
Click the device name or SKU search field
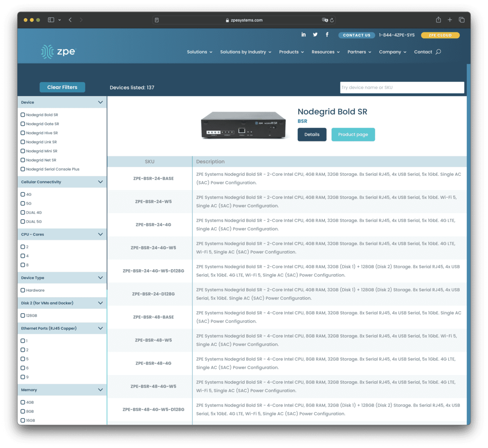(x=402, y=88)
